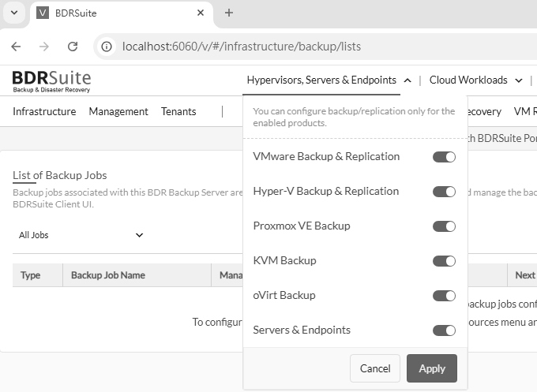Click the List of Backup Jobs heading
Screen dimensions: 537x392
[x=59, y=175]
